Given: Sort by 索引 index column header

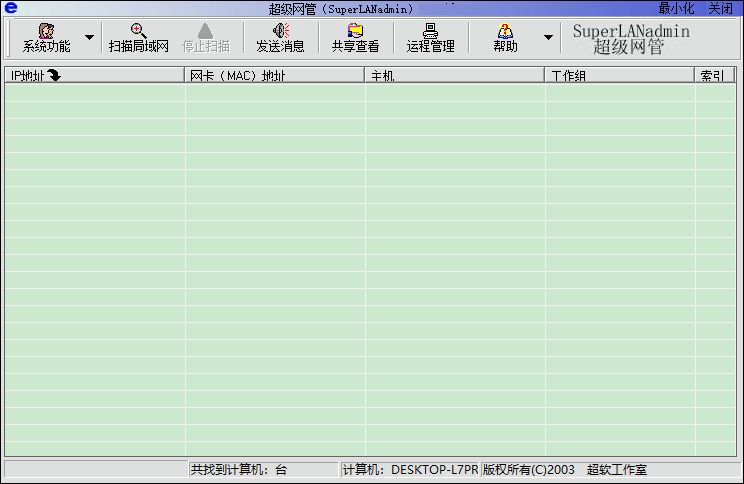Looking at the screenshot, I should pos(715,75).
